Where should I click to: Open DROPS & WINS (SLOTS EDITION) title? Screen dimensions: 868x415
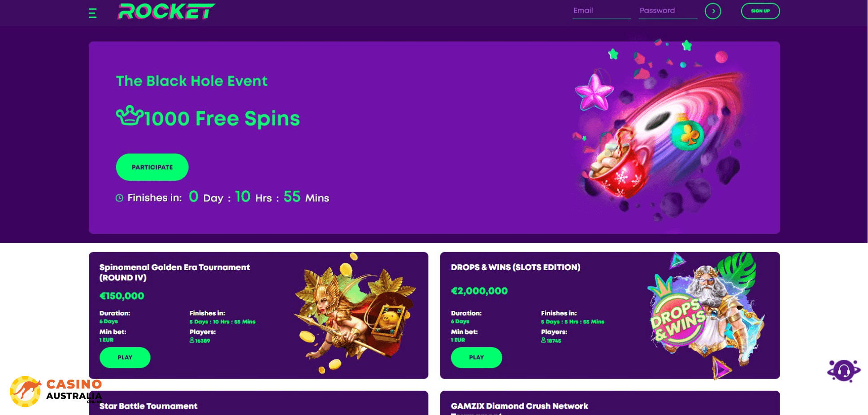(x=516, y=267)
